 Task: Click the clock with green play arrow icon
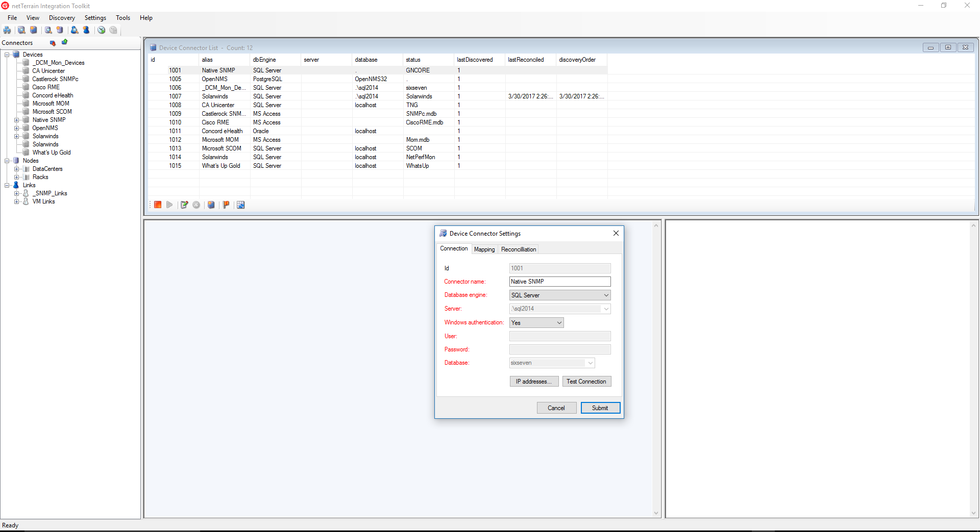coord(102,30)
